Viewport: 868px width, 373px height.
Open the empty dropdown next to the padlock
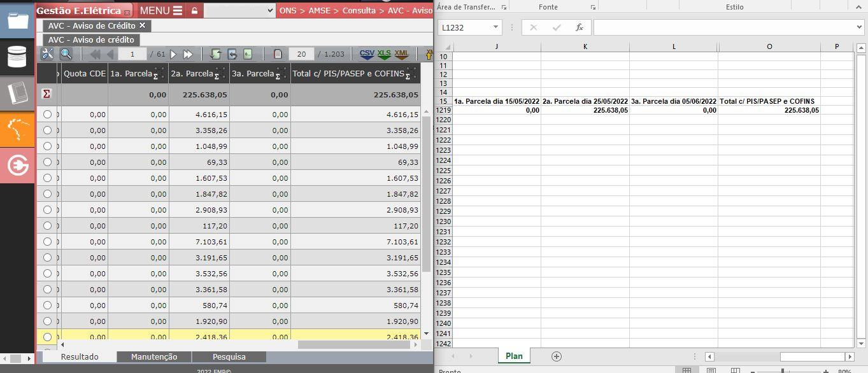coord(239,11)
